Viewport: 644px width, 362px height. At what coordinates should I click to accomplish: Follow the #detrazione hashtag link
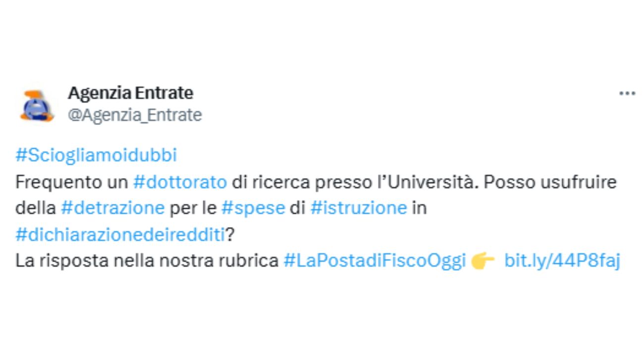(x=112, y=208)
